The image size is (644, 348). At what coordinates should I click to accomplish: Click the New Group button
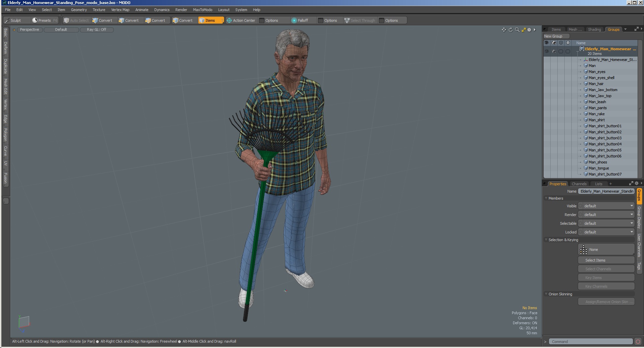(556, 36)
